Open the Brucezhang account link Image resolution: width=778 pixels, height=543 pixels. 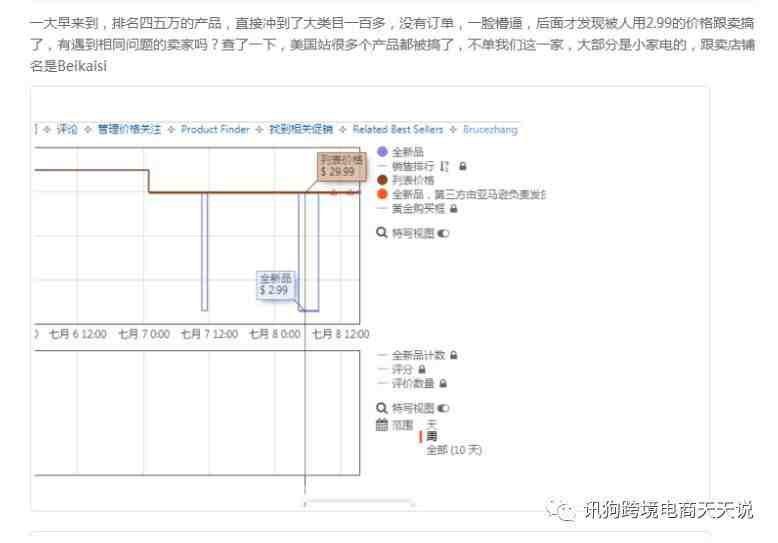490,130
